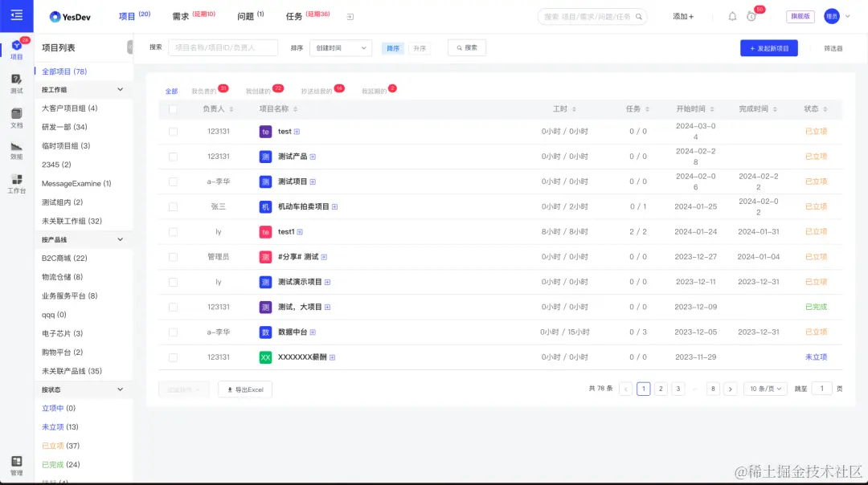868x485 pixels.
Task: Click page 3 in pagination
Action: (x=678, y=389)
